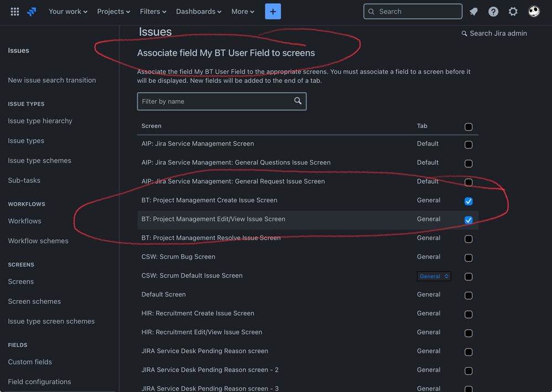The width and height of the screenshot is (552, 392).
Task: Check HIR: Recruitment Edit/View Issue Screen checkbox
Action: 468,333
